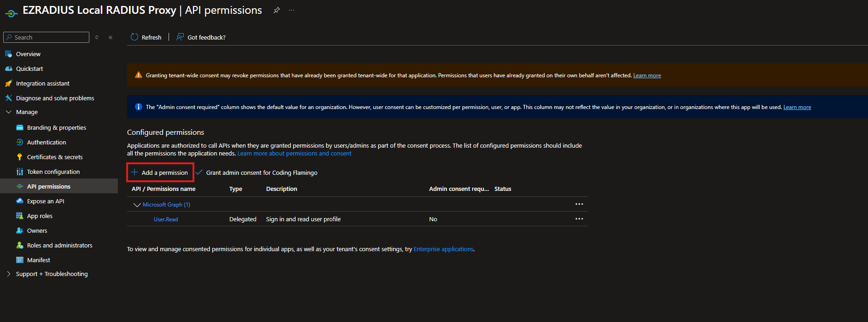Click the Authentication icon in the sidebar
The width and height of the screenshot is (868, 322).
[20, 142]
